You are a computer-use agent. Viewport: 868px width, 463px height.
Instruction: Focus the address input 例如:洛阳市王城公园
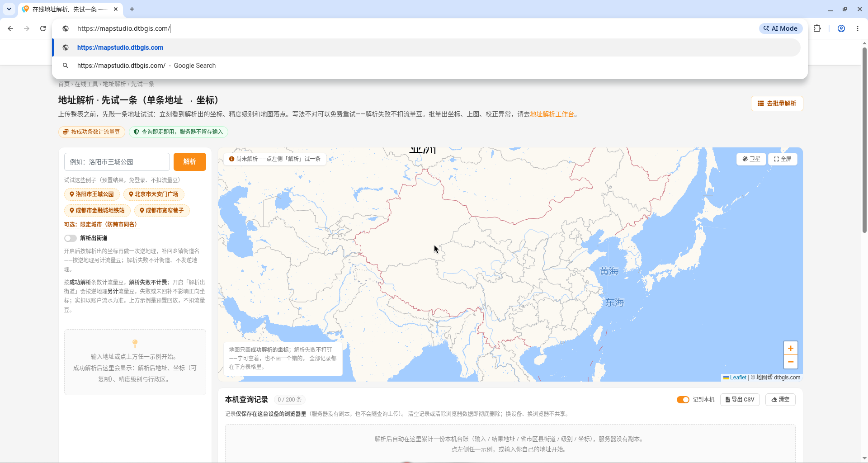117,162
